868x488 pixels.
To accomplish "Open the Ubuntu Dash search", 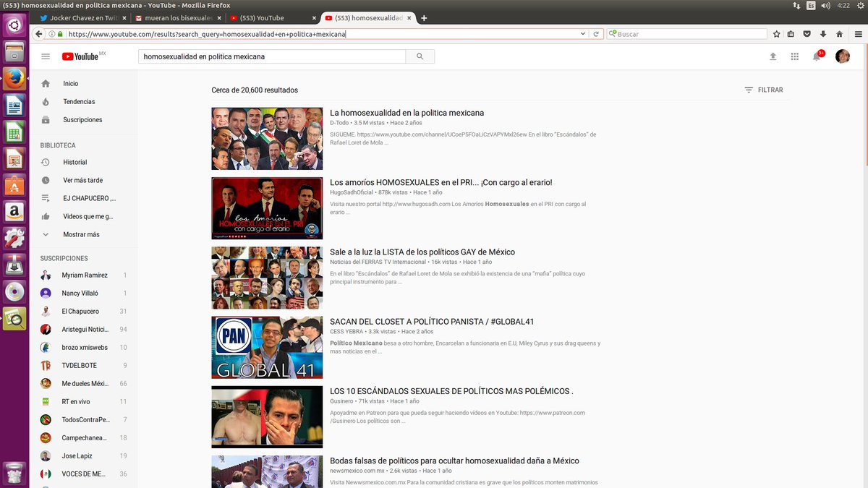I will [14, 25].
